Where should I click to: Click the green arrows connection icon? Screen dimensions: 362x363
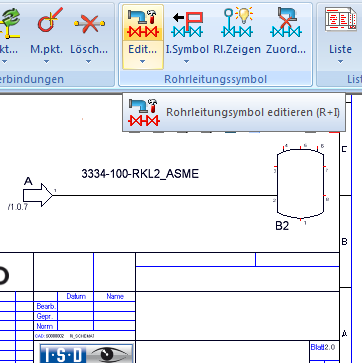coord(10,23)
